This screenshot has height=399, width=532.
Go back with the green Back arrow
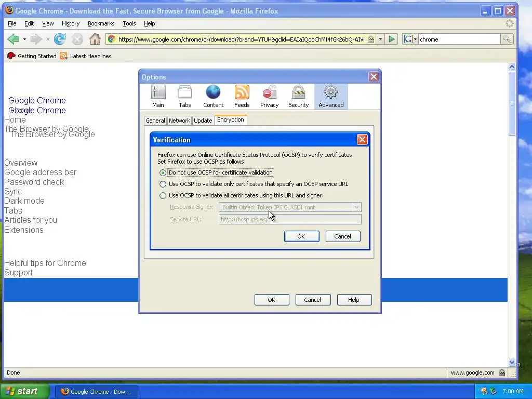coord(13,39)
